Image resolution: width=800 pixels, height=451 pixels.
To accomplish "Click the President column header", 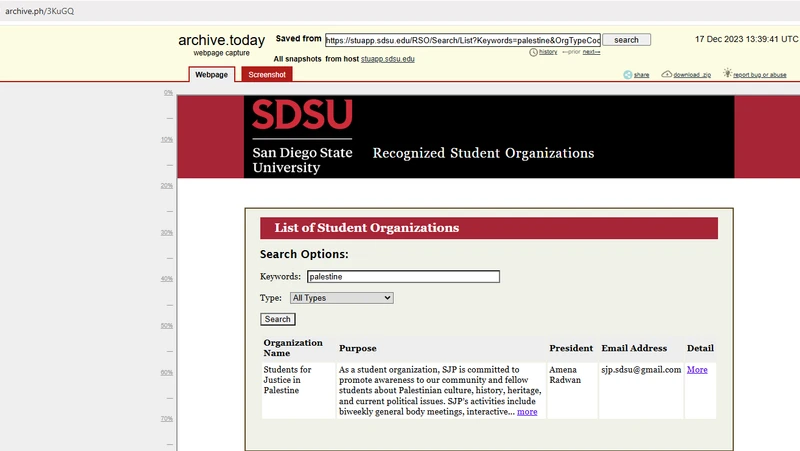I will tap(571, 348).
